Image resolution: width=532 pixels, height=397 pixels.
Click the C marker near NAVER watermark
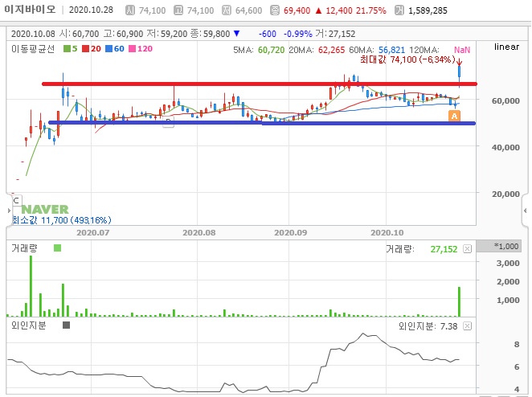tap(17, 201)
